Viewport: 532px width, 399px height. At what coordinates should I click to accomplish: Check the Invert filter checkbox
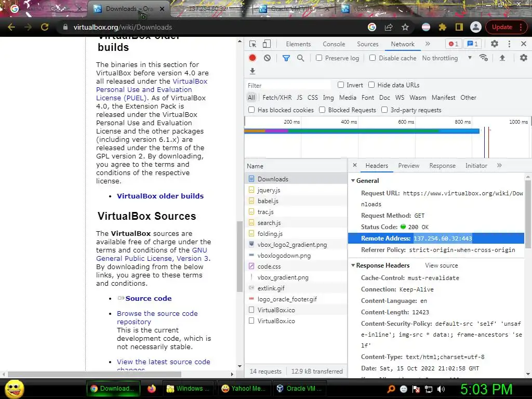click(341, 85)
